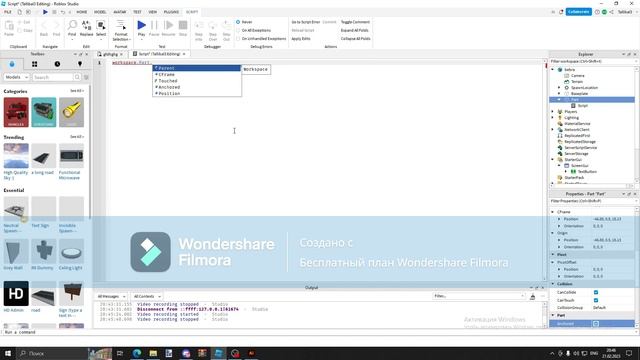Viewport: 640px width, 360px height.
Task: Open the Task View taskbar icon
Action: [120, 353]
